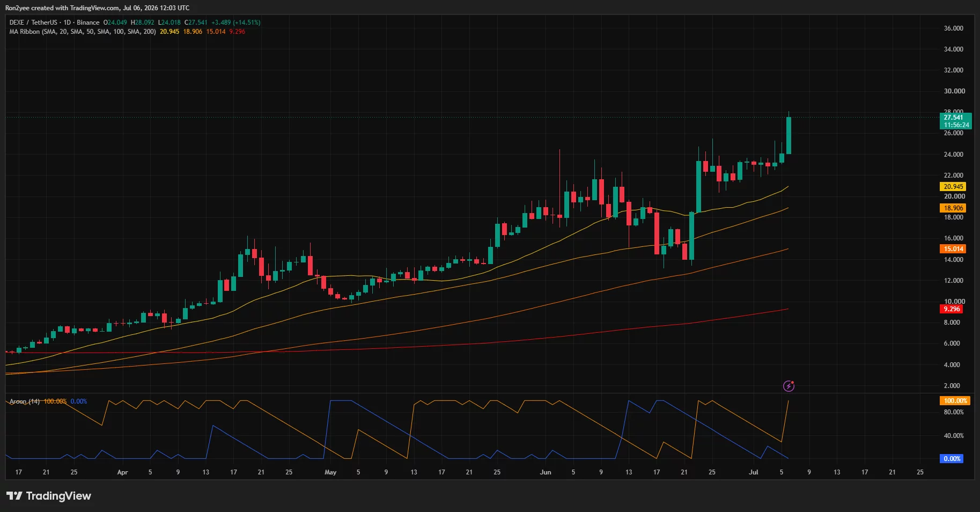Screen dimensions: 980x512
Task: Click the 30.000 price scale label
Action: [954, 91]
